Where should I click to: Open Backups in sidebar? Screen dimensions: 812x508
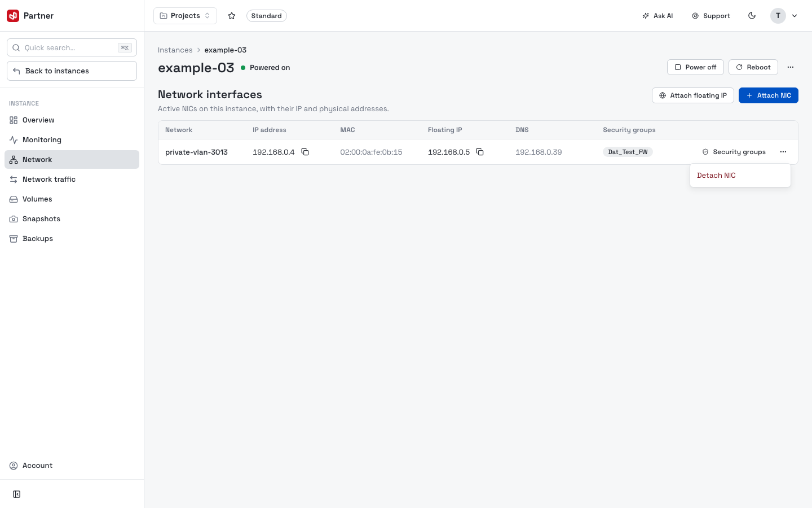click(72, 239)
